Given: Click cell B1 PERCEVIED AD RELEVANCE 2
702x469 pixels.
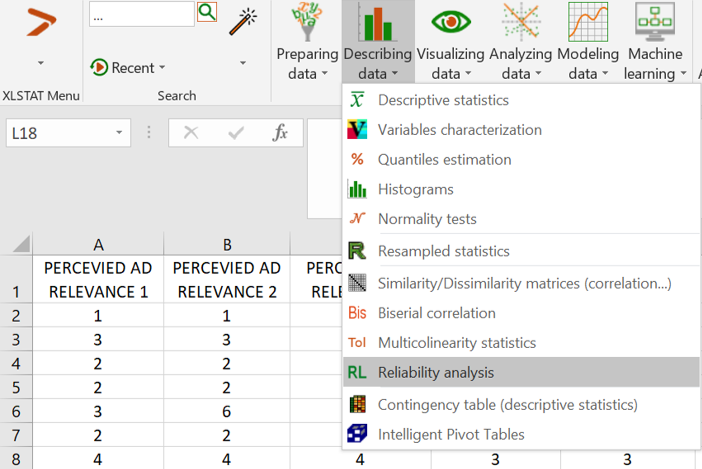Looking at the screenshot, I should point(227,279).
